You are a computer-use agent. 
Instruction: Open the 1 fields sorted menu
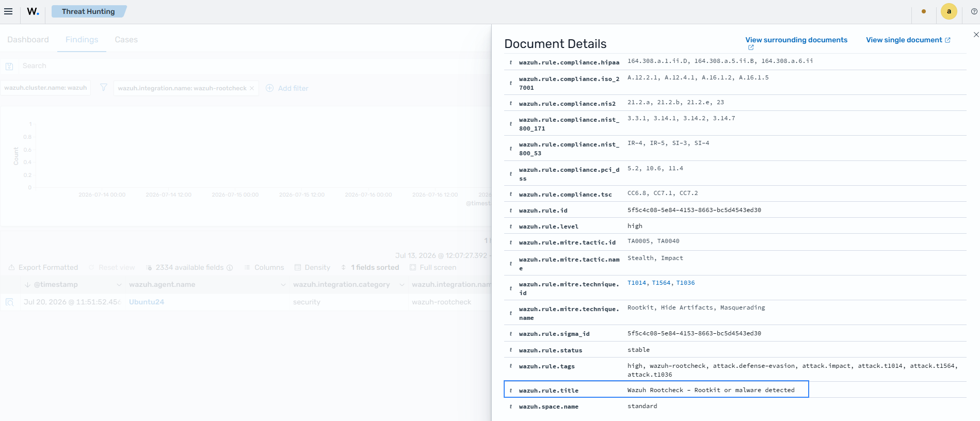[370, 268]
